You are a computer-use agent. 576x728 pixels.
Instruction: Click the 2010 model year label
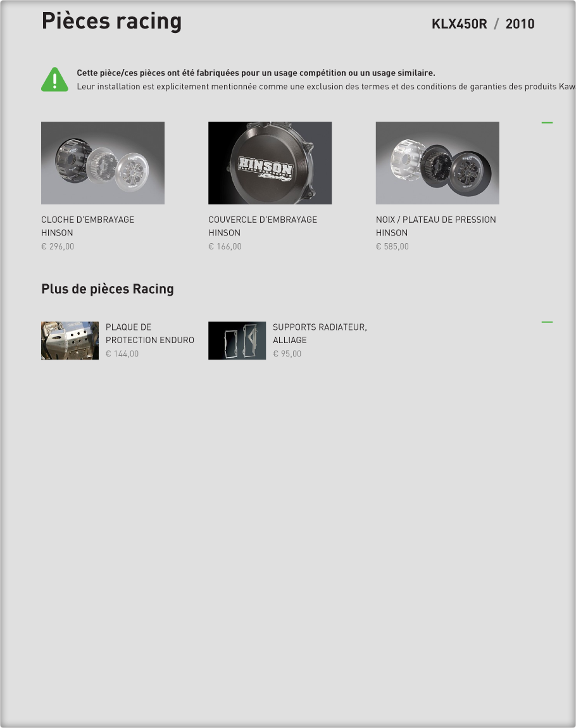tap(520, 24)
